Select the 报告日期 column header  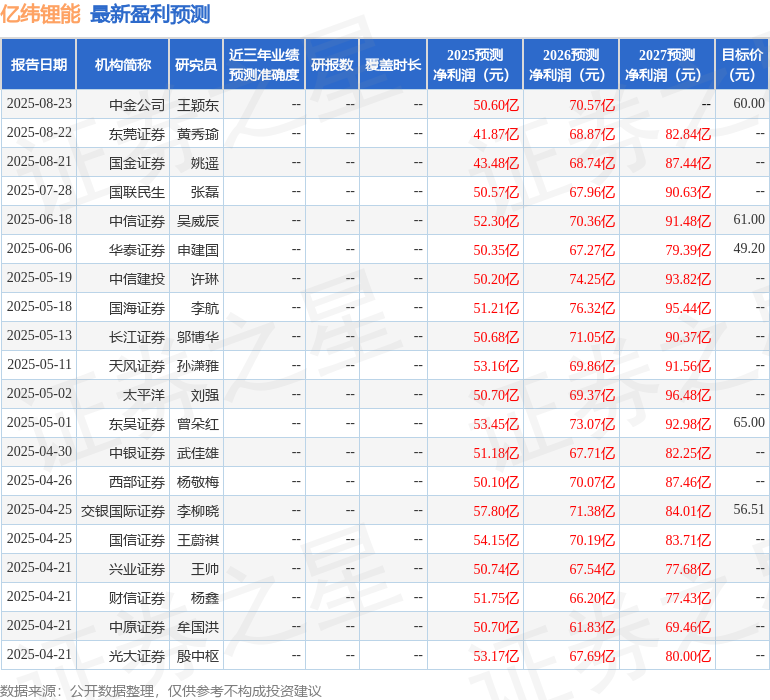(39, 65)
